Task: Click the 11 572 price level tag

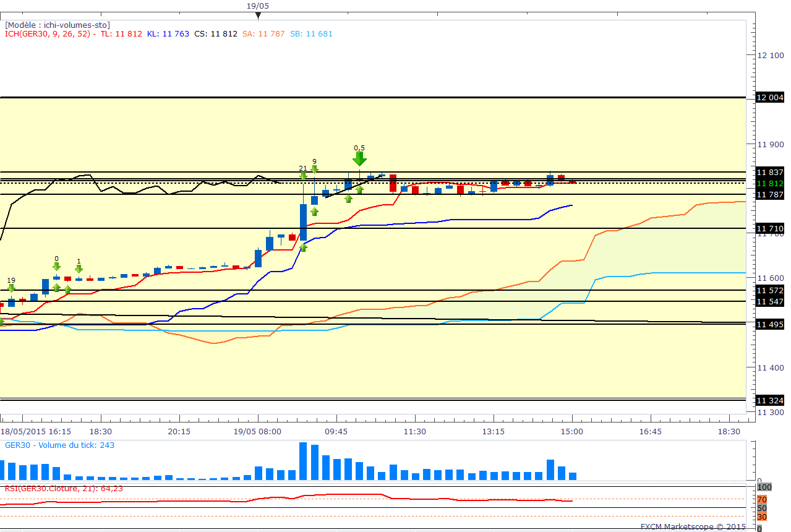Action: pos(770,290)
